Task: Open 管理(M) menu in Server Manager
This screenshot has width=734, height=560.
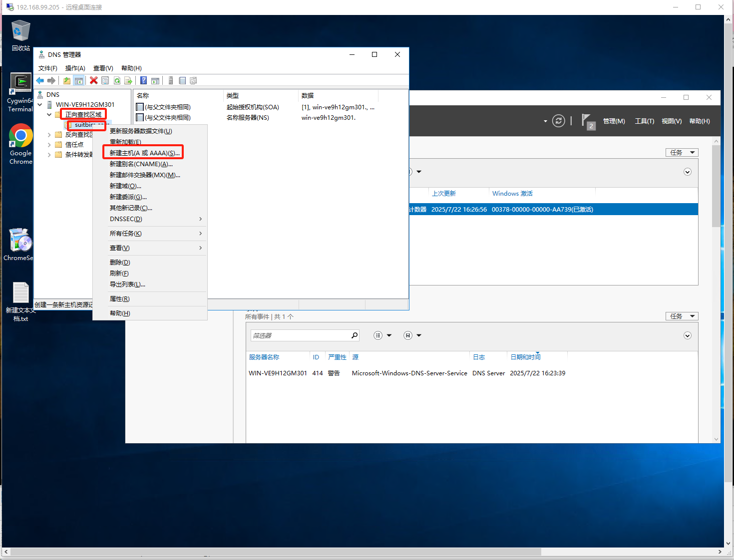Action: click(614, 121)
